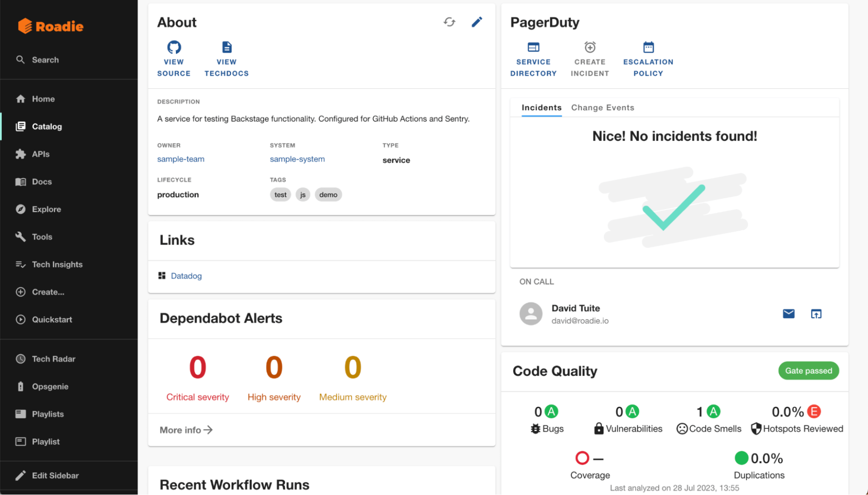Viewport: 868px width, 495px height.
Task: Edit entity metadata with pencil icon
Action: tap(477, 22)
